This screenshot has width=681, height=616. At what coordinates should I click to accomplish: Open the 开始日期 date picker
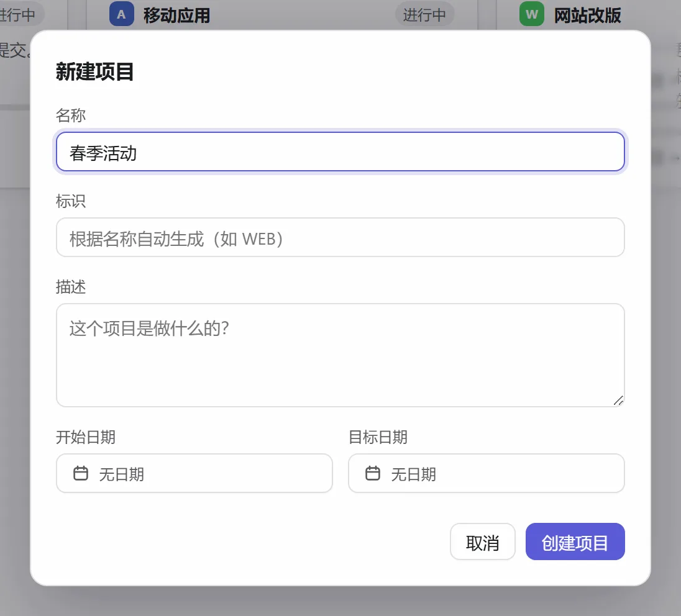(194, 473)
